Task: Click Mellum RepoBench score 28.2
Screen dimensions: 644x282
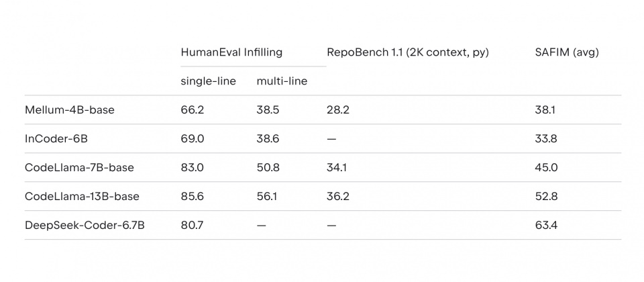Action: (338, 110)
